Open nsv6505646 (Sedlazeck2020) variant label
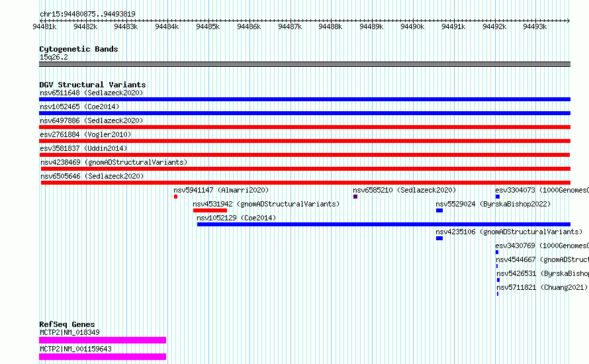This screenshot has width=589, height=364. click(92, 176)
